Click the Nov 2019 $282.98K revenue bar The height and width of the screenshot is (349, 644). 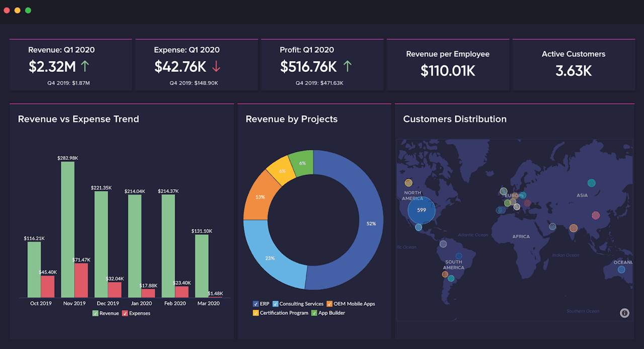[x=68, y=229]
